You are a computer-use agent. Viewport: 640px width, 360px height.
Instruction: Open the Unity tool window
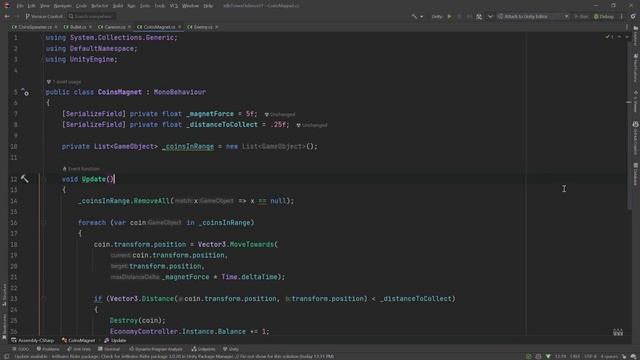pyautogui.click(x=231, y=349)
